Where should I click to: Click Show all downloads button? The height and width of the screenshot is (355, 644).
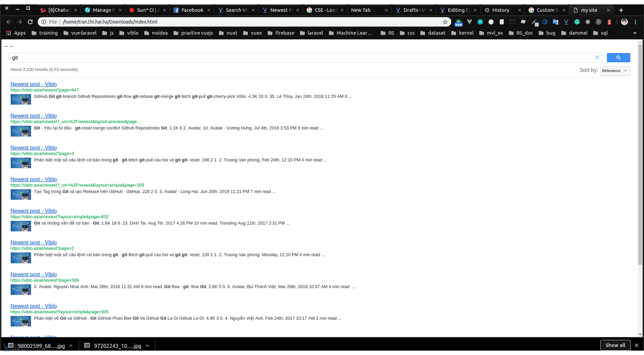[615, 345]
